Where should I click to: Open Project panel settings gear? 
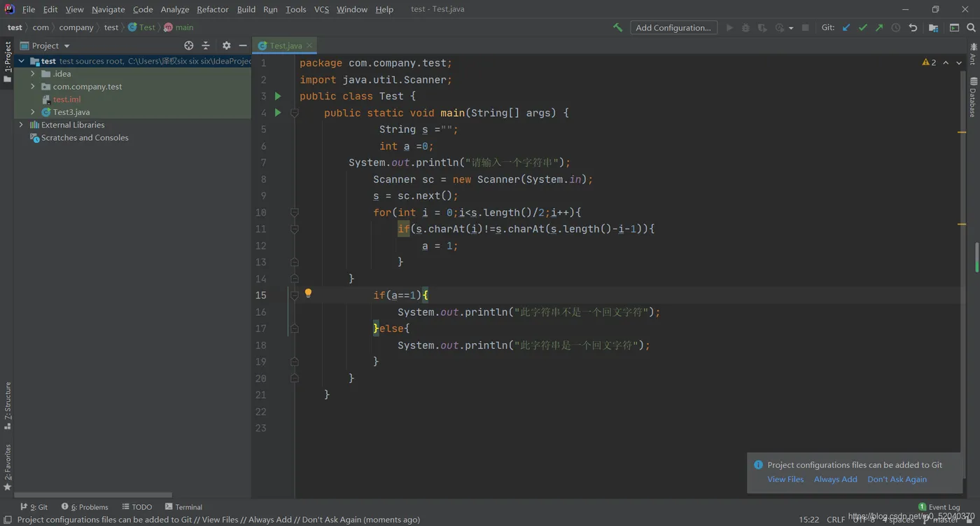click(x=226, y=46)
